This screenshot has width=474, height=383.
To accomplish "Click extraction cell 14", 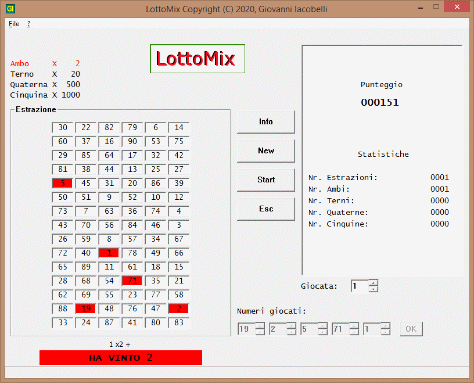I will tap(179, 127).
